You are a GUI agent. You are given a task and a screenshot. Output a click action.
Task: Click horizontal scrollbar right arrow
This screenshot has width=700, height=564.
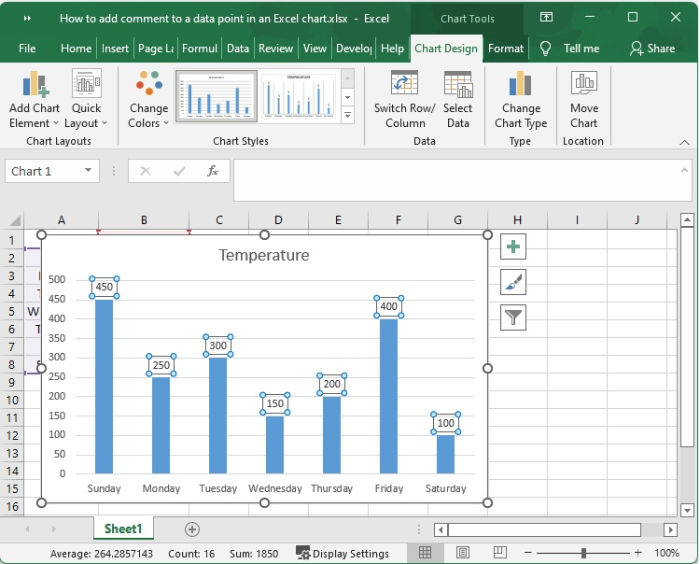pos(670,530)
